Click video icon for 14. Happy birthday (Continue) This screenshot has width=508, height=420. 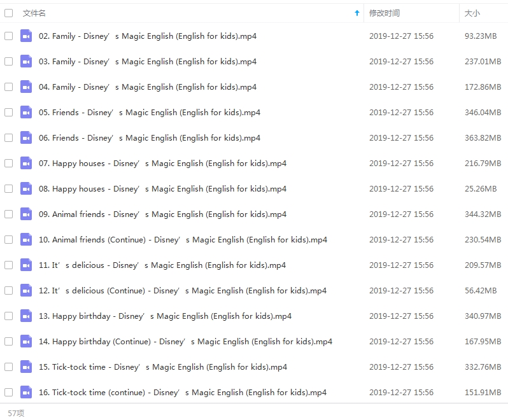(26, 341)
